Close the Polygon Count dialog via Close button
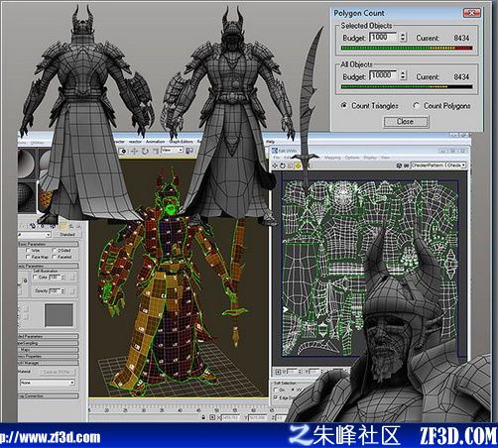This screenshot has height=448, width=498. [406, 122]
